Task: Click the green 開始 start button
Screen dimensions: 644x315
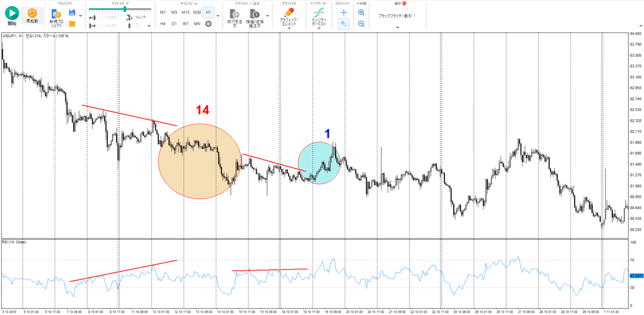Action: pyautogui.click(x=12, y=14)
